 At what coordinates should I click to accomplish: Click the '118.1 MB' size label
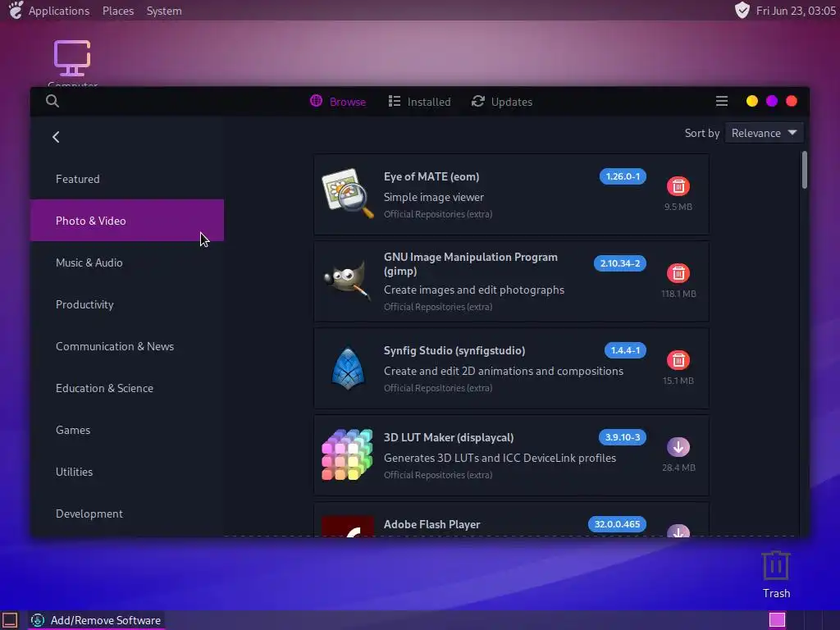click(x=678, y=294)
